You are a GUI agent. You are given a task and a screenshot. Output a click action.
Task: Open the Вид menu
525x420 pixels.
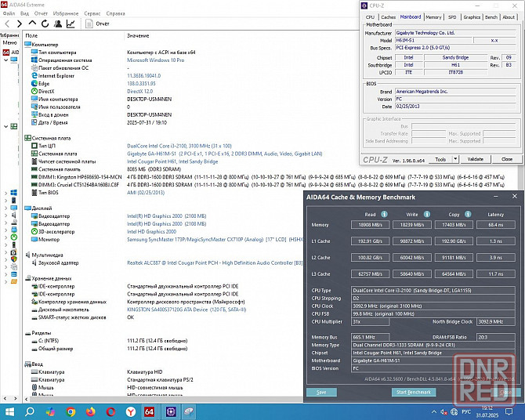pos(24,13)
